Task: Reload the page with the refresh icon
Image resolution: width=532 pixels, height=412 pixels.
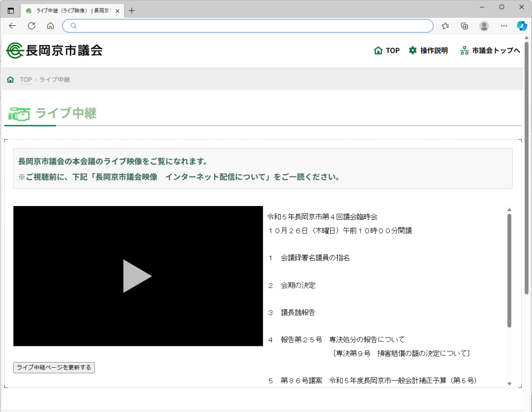Action: pos(31,26)
